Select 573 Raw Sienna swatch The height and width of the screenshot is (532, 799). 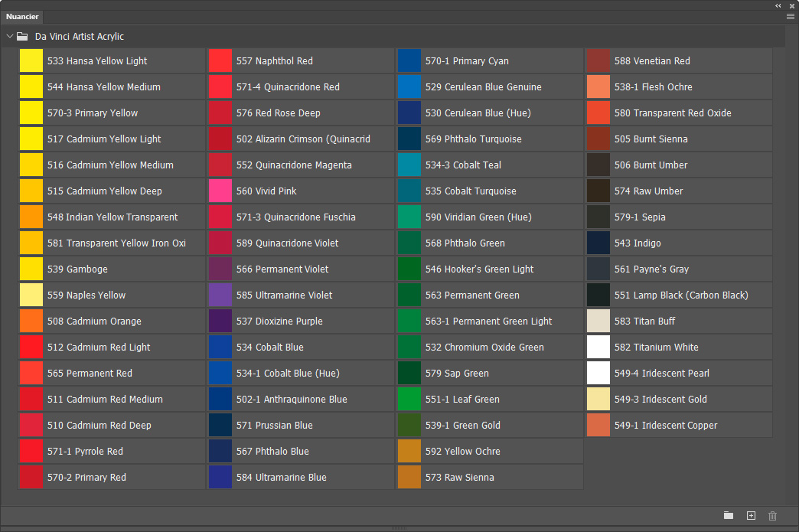[x=490, y=477]
